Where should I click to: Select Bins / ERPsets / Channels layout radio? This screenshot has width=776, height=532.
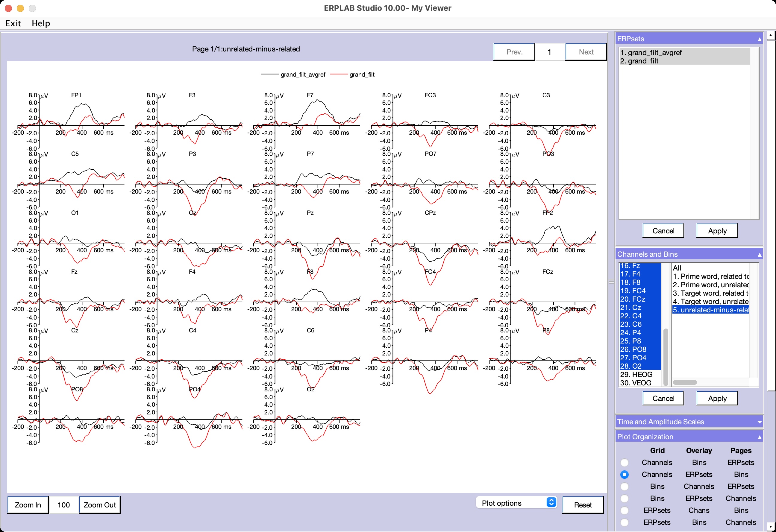point(625,498)
